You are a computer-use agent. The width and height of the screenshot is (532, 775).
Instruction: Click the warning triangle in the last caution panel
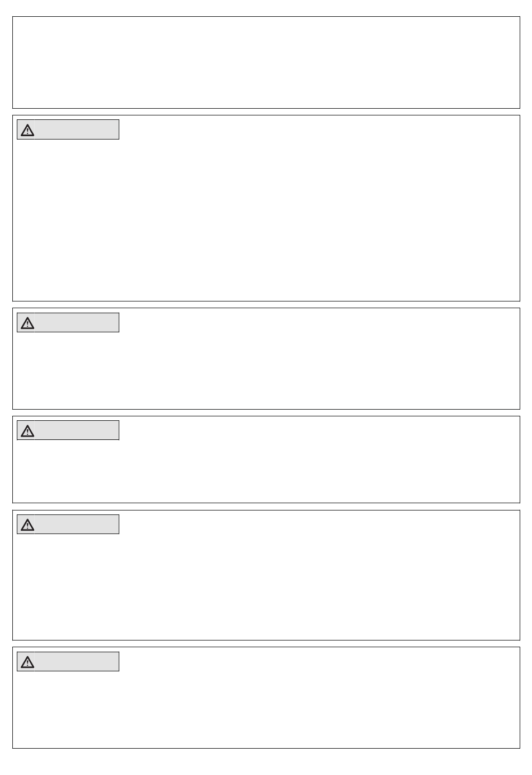pos(27,662)
